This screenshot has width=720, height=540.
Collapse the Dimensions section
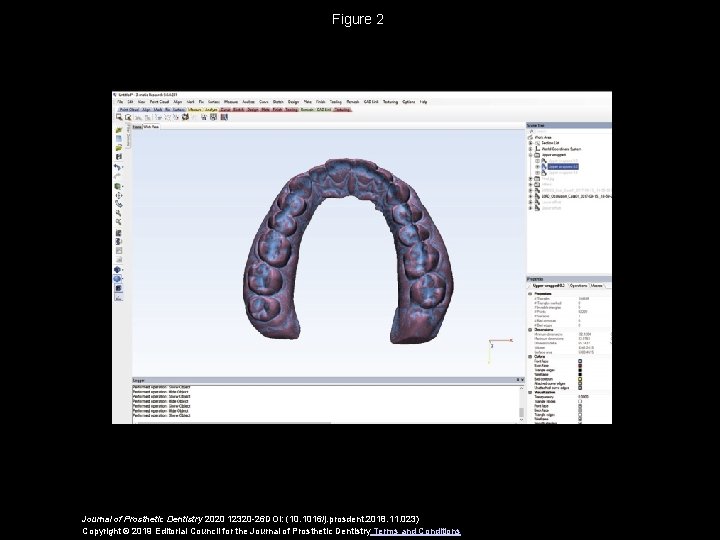pyautogui.click(x=530, y=330)
